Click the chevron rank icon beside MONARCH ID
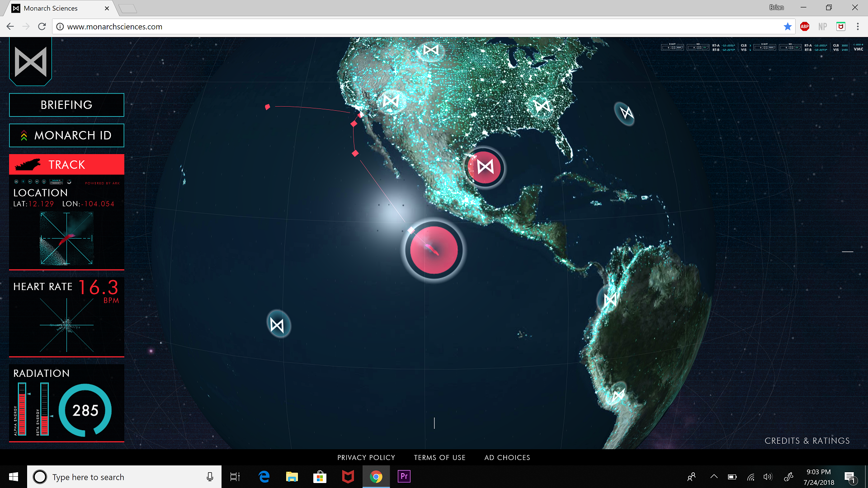Image resolution: width=868 pixels, height=488 pixels. coord(24,136)
